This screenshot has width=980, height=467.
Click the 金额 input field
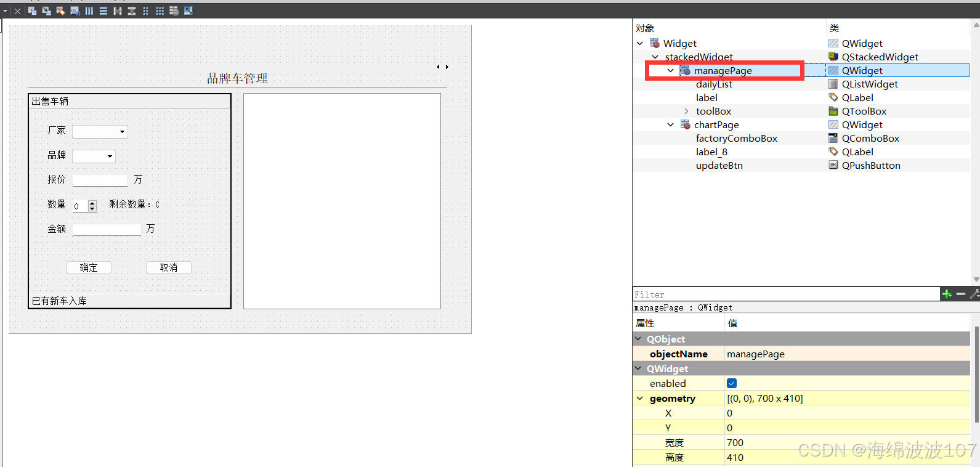107,229
